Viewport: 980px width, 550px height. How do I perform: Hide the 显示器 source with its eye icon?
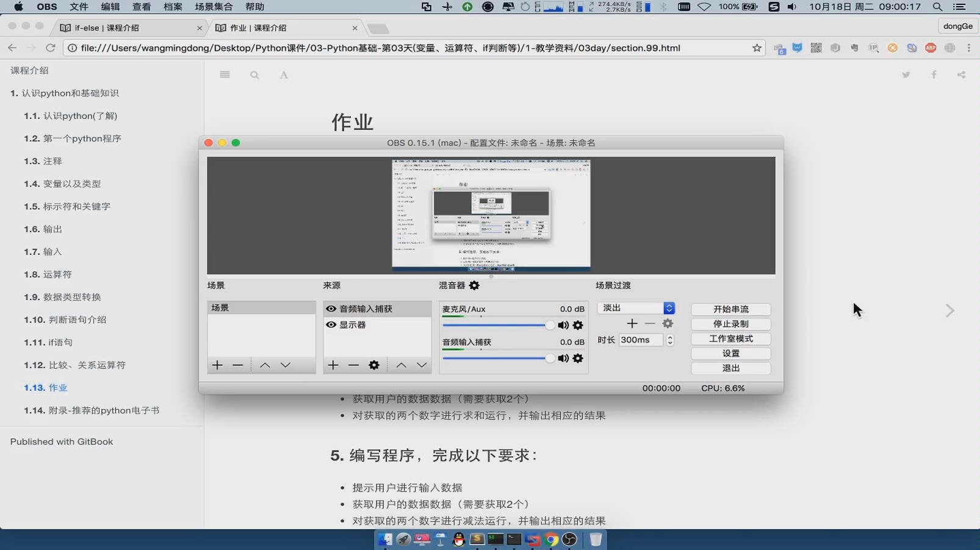click(x=331, y=326)
